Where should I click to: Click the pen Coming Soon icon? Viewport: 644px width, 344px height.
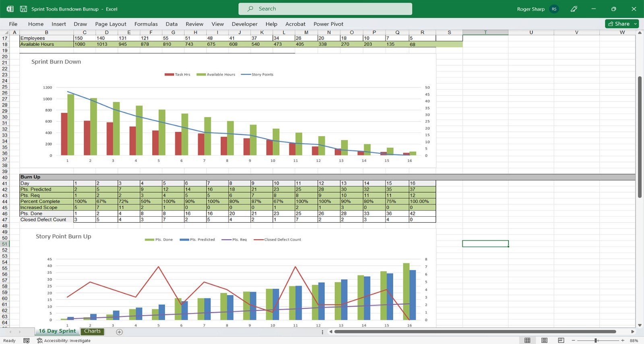pyautogui.click(x=574, y=9)
